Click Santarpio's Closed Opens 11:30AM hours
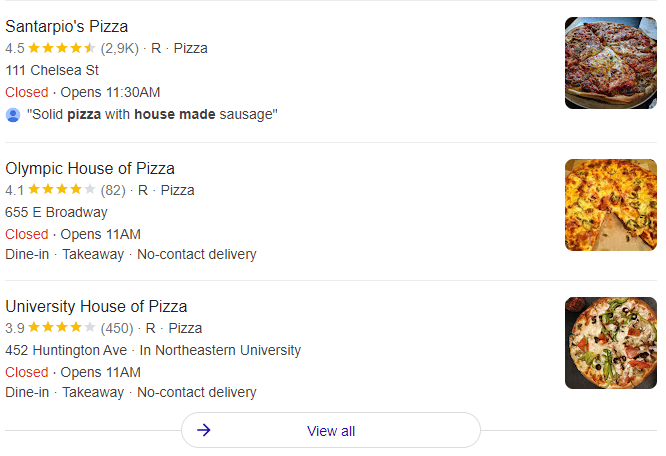This screenshot has height=456, width=666. pyautogui.click(x=82, y=92)
